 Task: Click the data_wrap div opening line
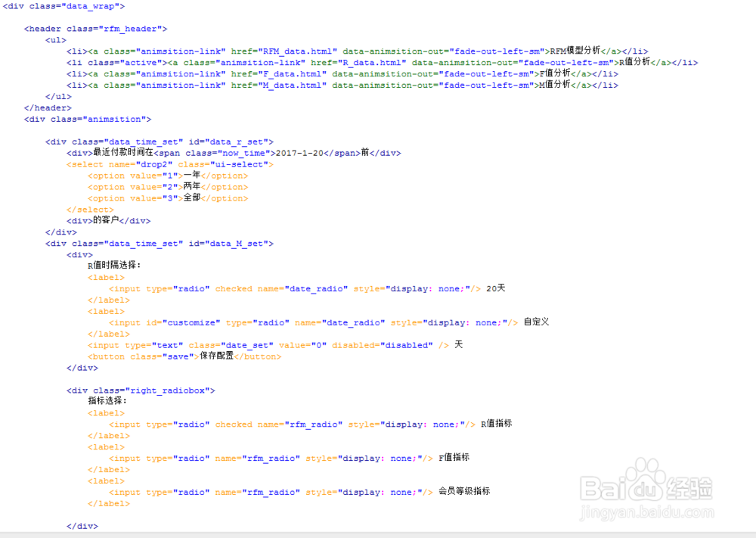click(64, 6)
